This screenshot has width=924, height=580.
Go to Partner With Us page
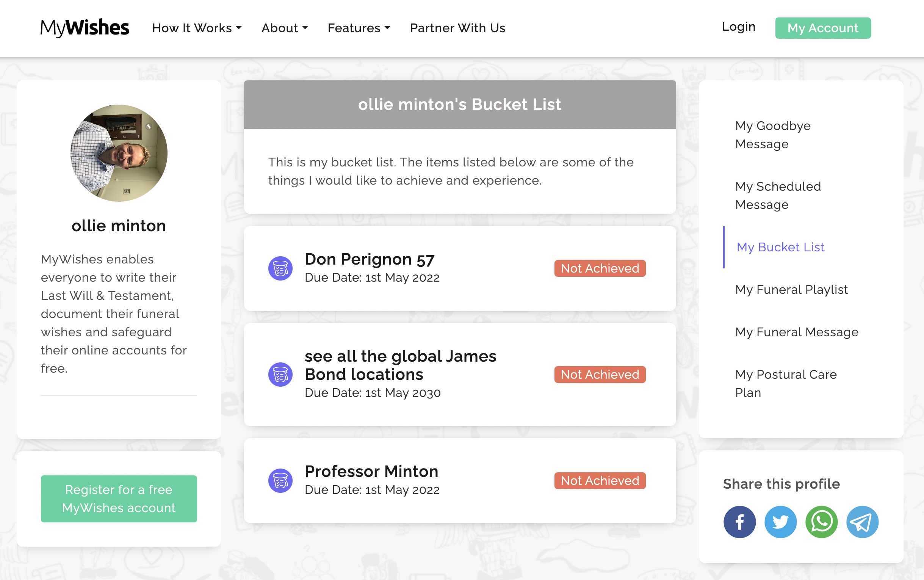pos(457,28)
